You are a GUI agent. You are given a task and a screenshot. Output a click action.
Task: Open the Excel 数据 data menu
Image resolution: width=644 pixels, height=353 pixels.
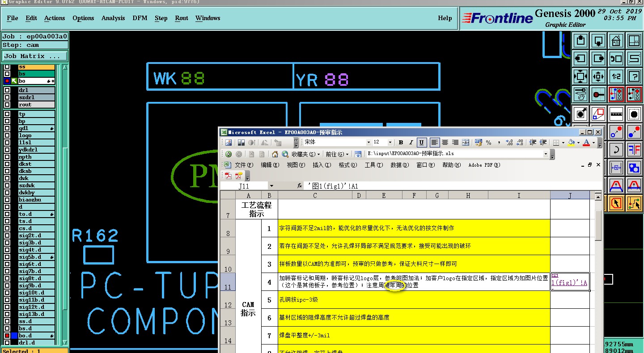(x=399, y=165)
